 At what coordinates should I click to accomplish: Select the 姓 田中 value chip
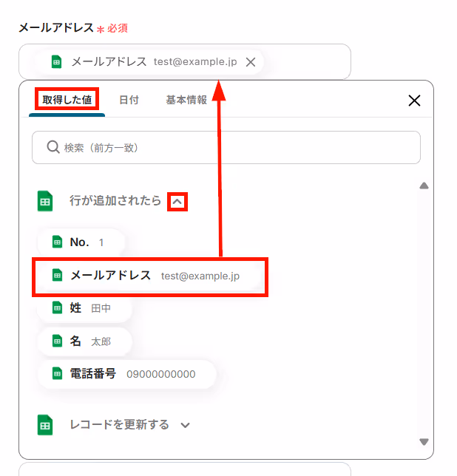coord(84,308)
